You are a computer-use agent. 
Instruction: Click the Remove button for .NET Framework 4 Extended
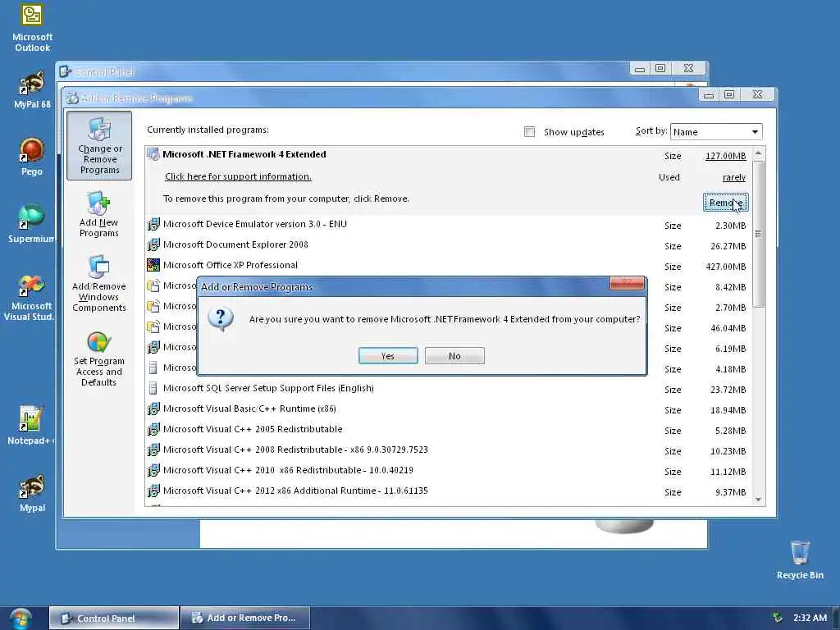tap(725, 203)
